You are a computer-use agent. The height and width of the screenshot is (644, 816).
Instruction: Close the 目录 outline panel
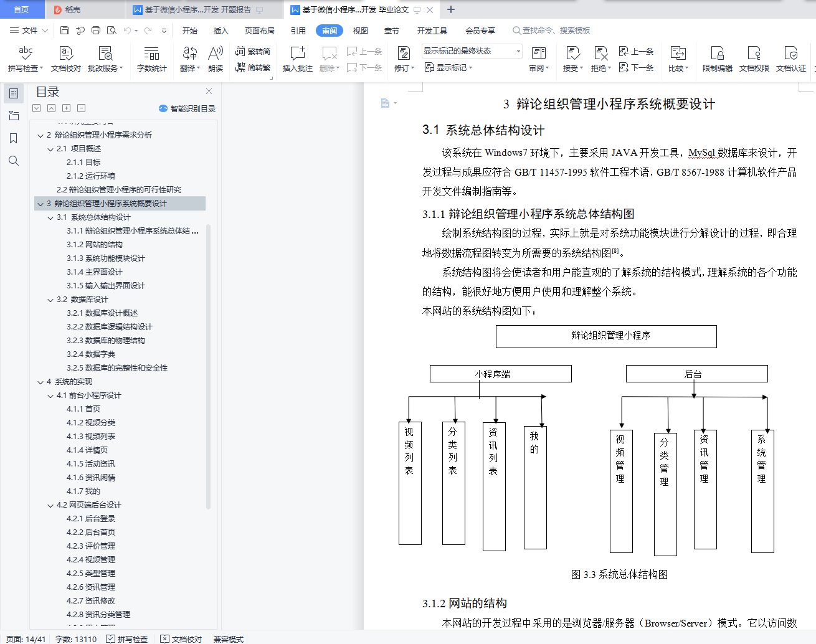click(209, 92)
